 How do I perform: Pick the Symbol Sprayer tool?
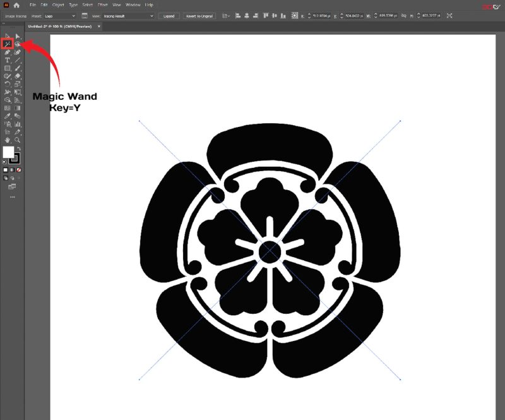[x=7, y=124]
